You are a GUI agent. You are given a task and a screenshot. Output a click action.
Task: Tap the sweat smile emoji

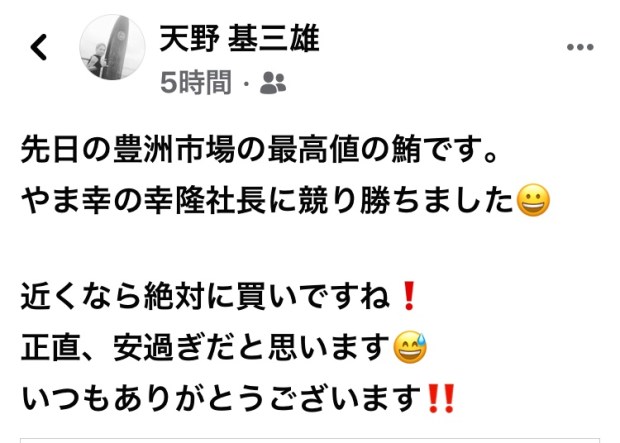(x=410, y=347)
